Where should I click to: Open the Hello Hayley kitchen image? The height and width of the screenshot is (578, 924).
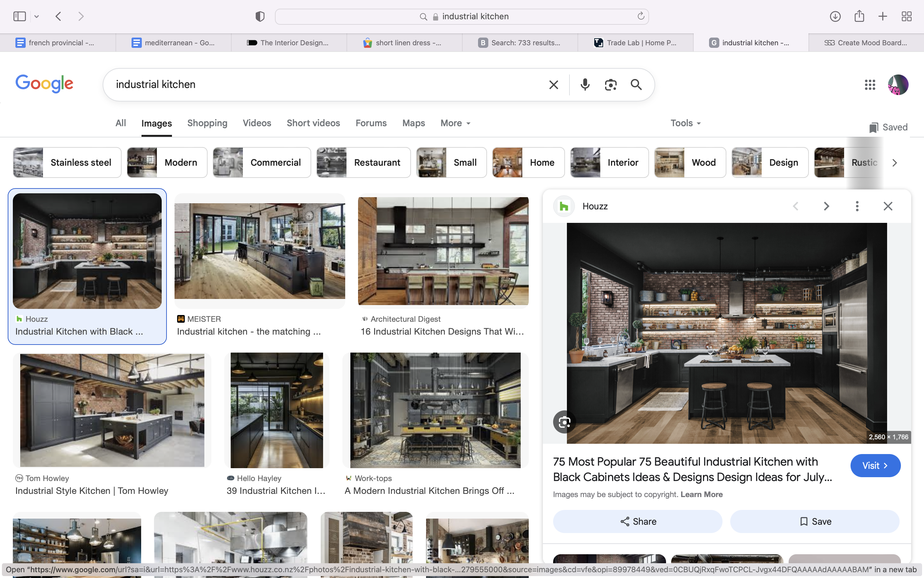[x=277, y=410]
